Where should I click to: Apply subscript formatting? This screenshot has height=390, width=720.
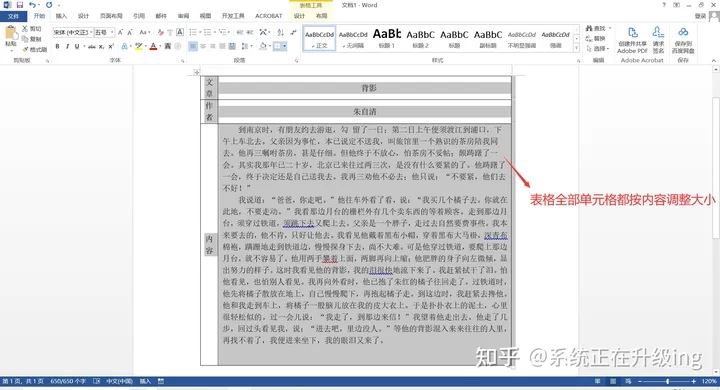click(101, 46)
